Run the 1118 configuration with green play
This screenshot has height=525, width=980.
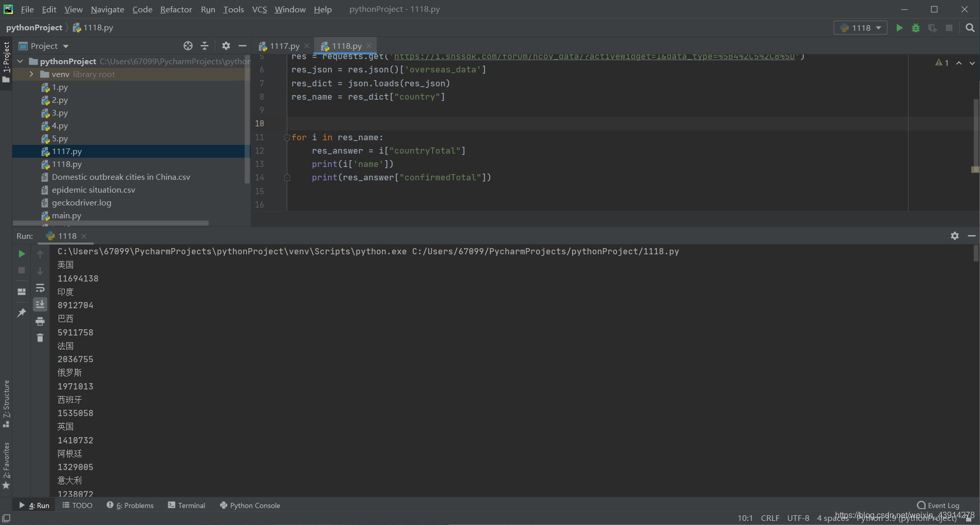click(x=899, y=28)
